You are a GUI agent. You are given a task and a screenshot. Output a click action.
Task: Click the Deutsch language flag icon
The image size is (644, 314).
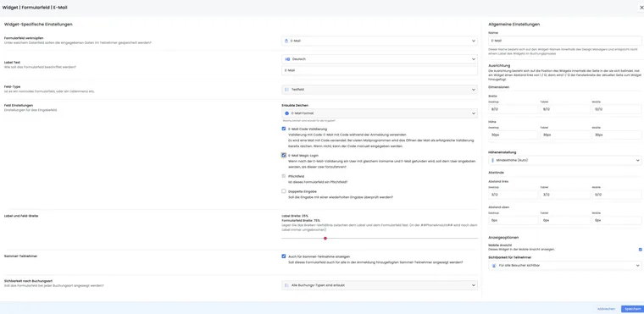tap(287, 59)
